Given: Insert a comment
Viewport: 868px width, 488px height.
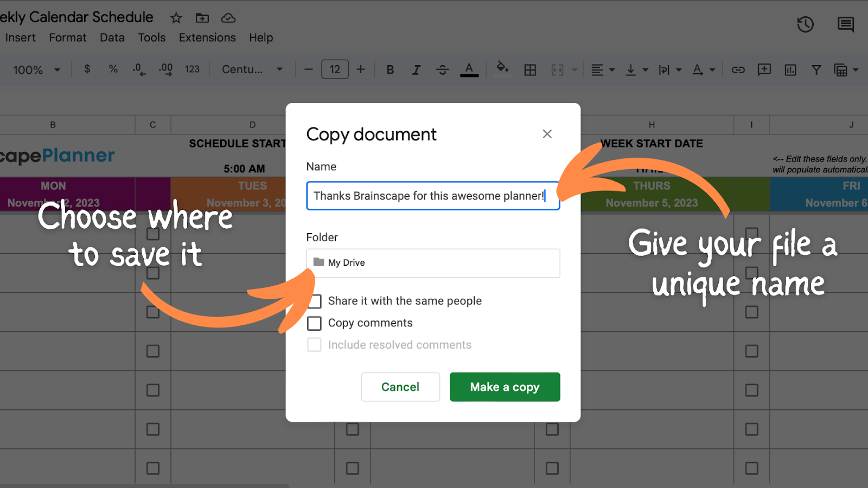Looking at the screenshot, I should (x=764, y=69).
